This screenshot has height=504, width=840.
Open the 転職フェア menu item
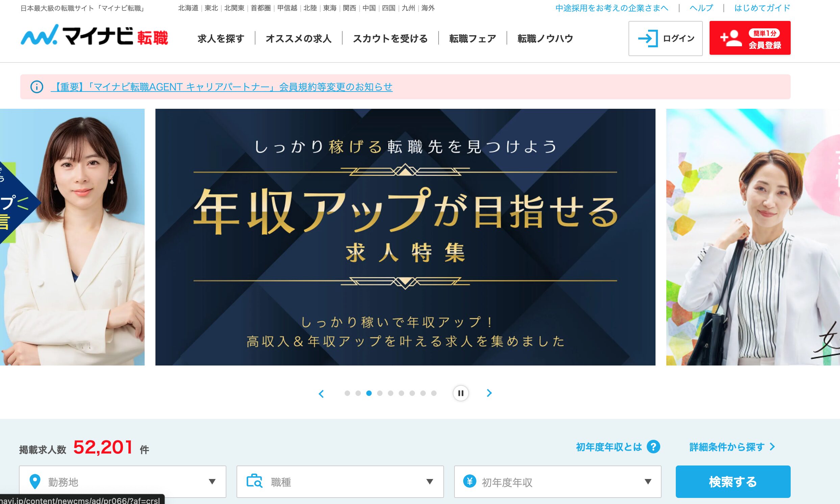tap(472, 39)
